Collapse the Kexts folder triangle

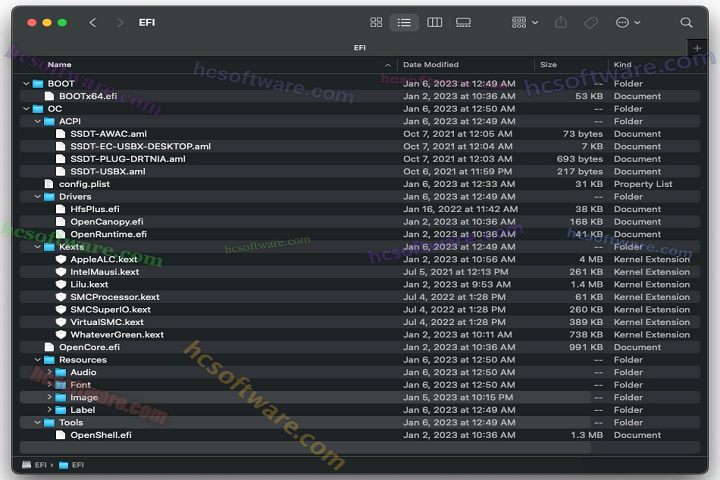[x=37, y=247]
